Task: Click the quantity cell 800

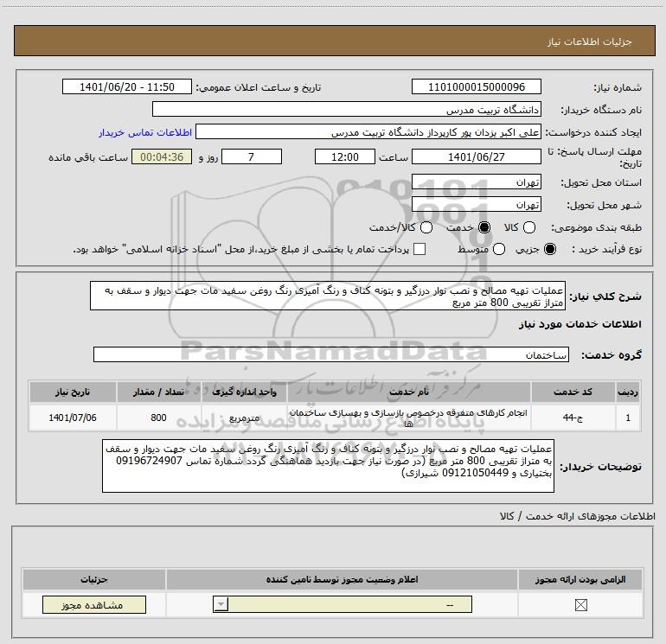Action: tap(158, 418)
